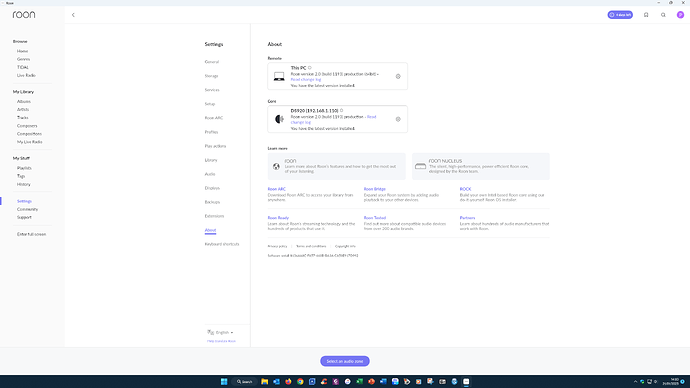Screen dimensions: 690x388
Task: Open settings gear for This PC remote
Action: point(398,77)
